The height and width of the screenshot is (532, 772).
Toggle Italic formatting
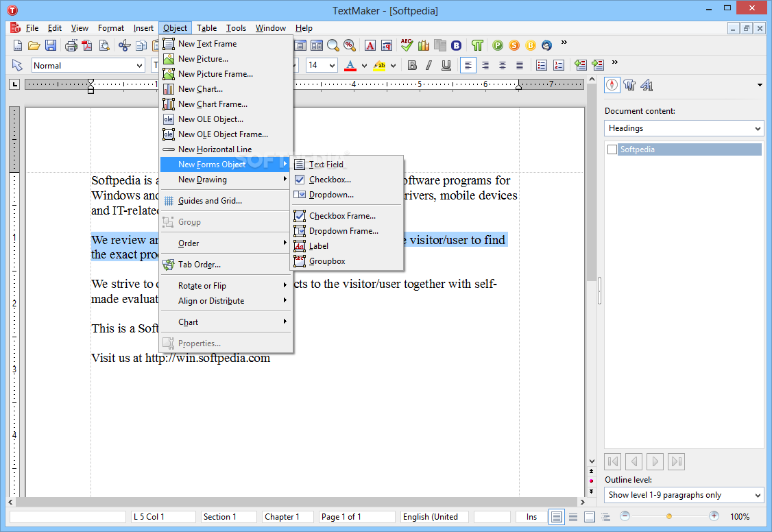coord(429,65)
